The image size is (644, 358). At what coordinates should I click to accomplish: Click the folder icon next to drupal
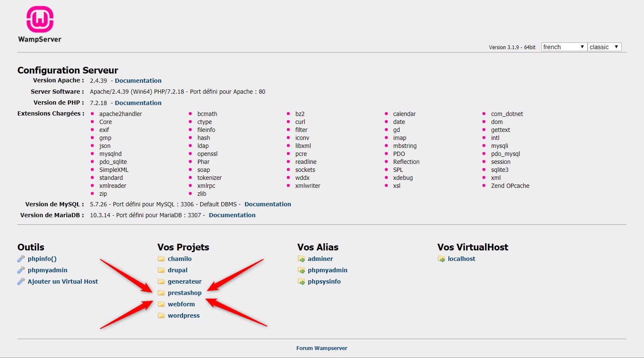click(161, 270)
